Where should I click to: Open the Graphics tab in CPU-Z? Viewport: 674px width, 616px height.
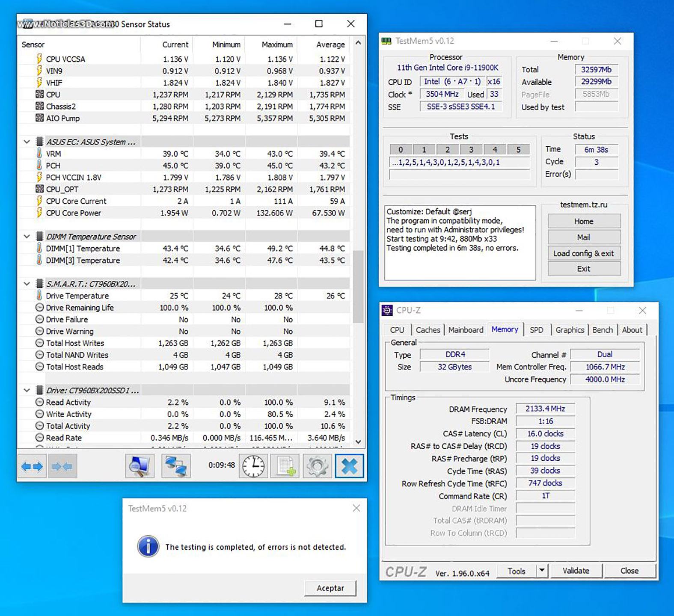pyautogui.click(x=570, y=330)
